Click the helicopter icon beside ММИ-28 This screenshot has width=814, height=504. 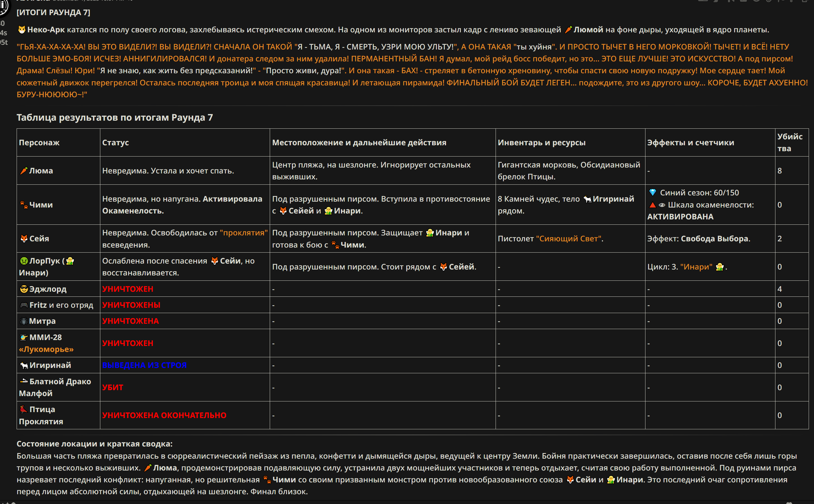click(24, 337)
